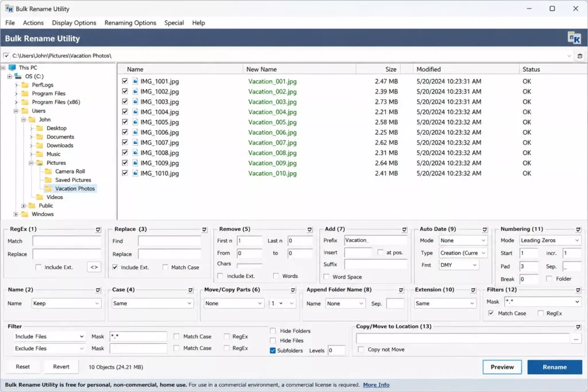Click the Copy/Move to Location (13) toggle icon
The height and width of the screenshot is (392, 588).
(578, 327)
